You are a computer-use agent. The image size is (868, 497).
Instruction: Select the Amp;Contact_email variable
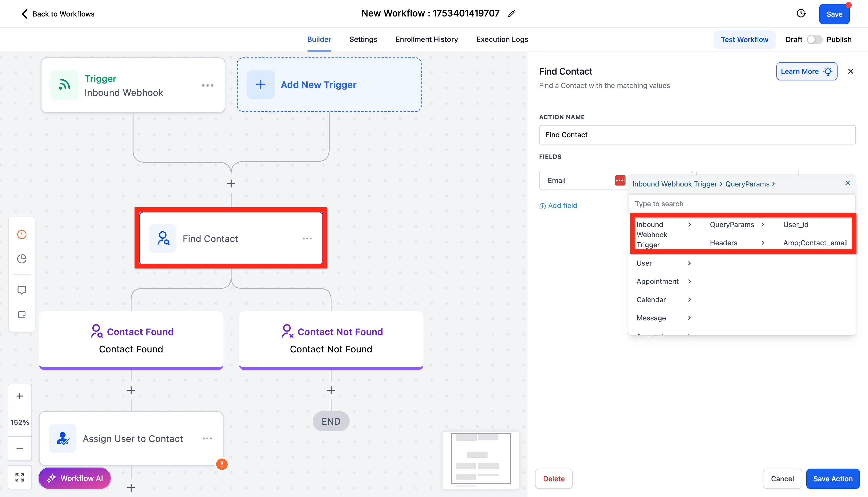(815, 243)
